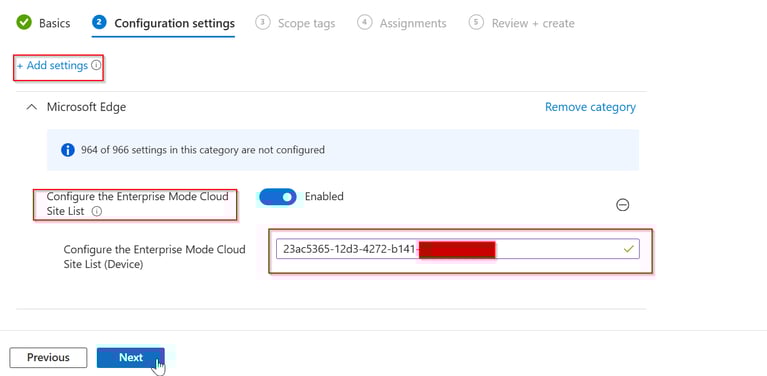Click the Previous button
This screenshot has width=767, height=376.
[48, 357]
